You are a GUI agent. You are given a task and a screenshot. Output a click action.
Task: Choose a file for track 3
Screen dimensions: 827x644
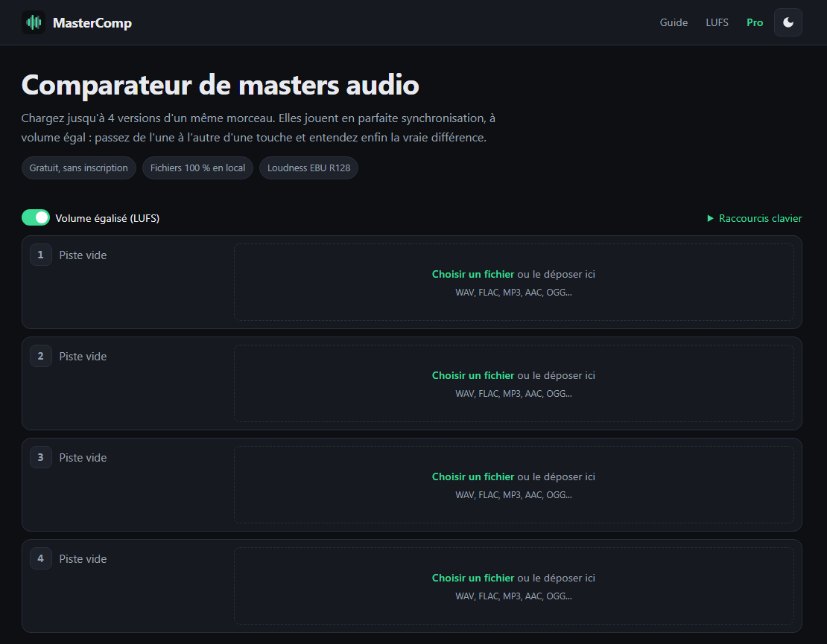pos(472,476)
